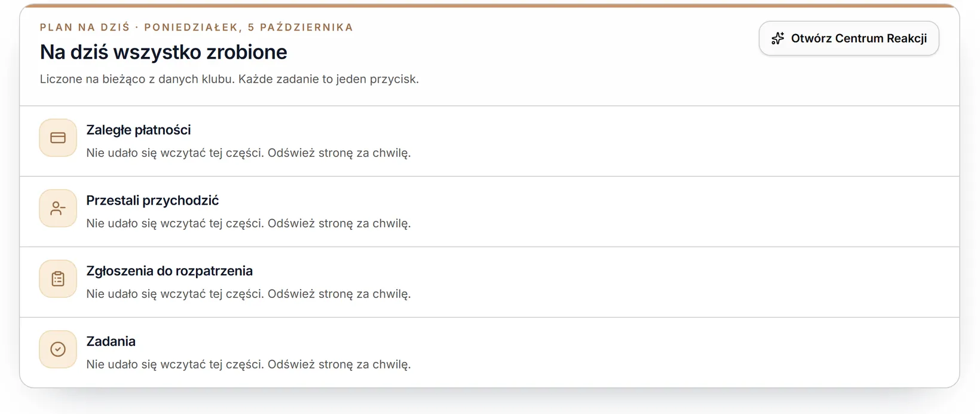Click the clipboard icon for Zgłoszenia do rozpatrzenia
The image size is (980, 414).
pyautogui.click(x=58, y=279)
